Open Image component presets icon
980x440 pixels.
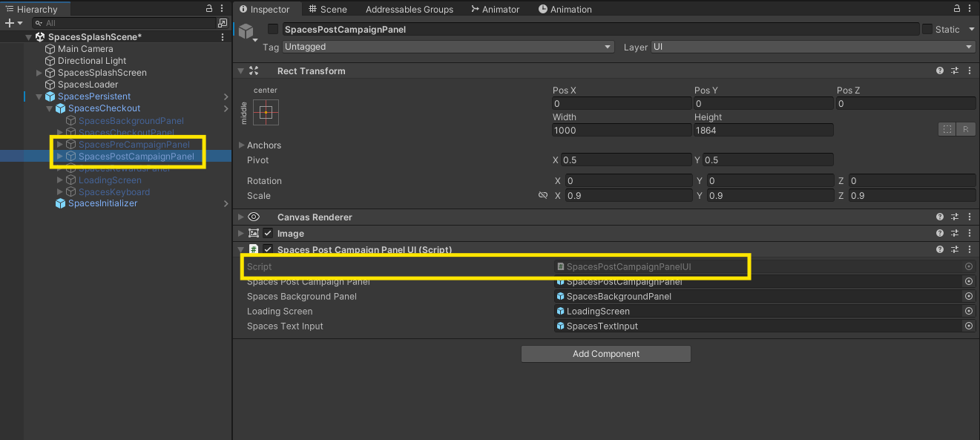(x=955, y=234)
